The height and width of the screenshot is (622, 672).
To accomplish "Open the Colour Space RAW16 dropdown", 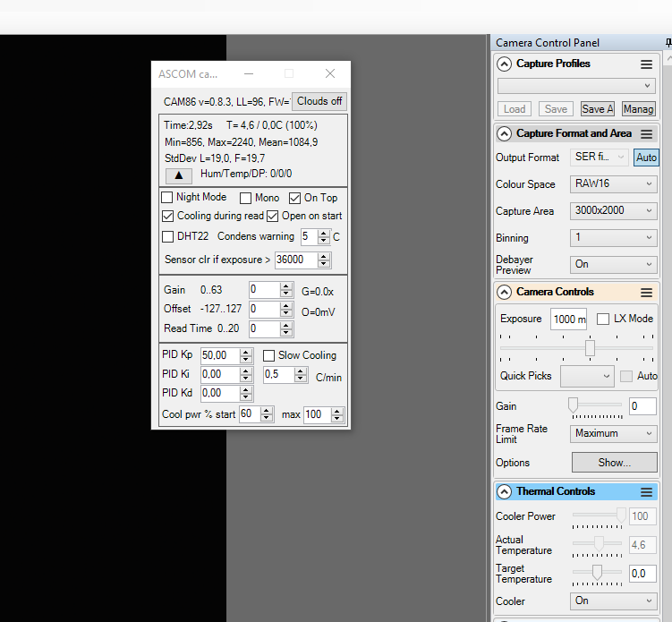I will [x=613, y=183].
